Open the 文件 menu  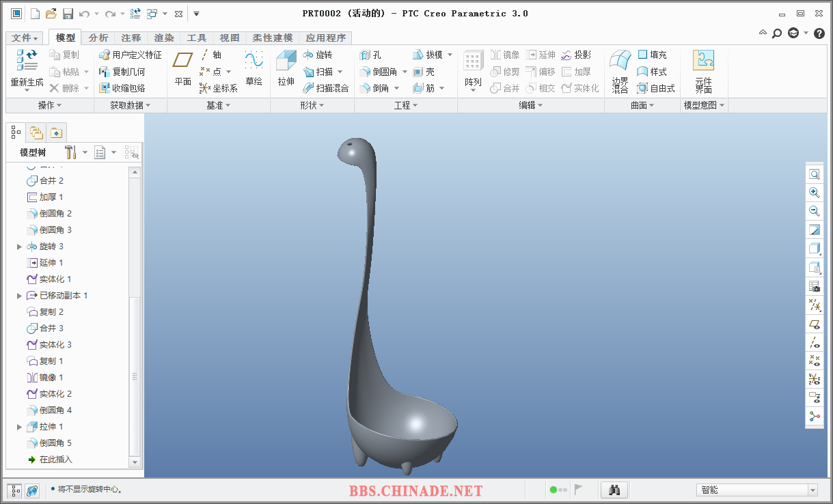pyautogui.click(x=25, y=38)
